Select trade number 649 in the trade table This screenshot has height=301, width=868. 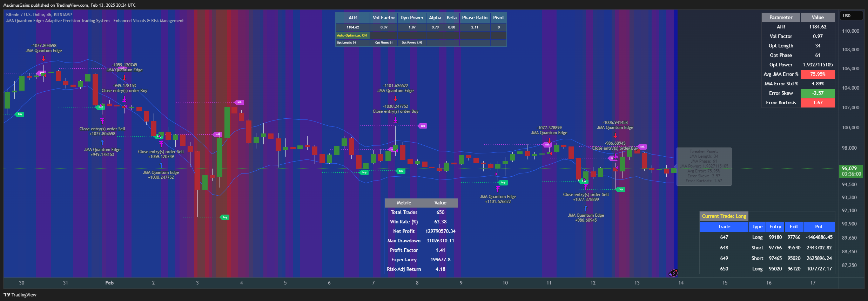(x=724, y=258)
